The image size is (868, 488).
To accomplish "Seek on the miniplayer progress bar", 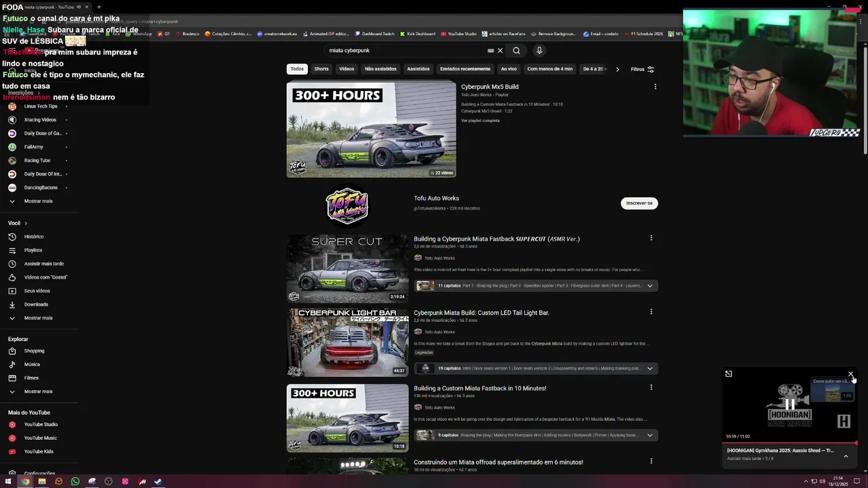I will 789,443.
